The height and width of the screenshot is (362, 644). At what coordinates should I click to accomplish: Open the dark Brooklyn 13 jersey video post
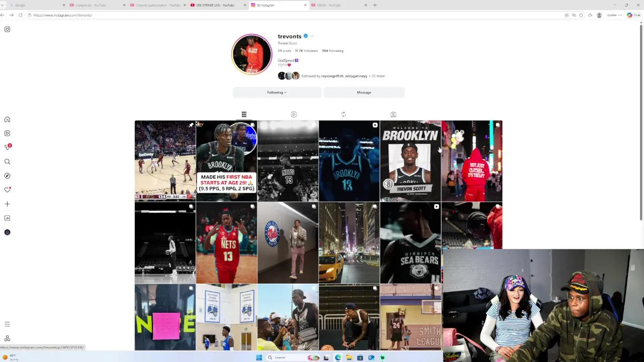[349, 160]
